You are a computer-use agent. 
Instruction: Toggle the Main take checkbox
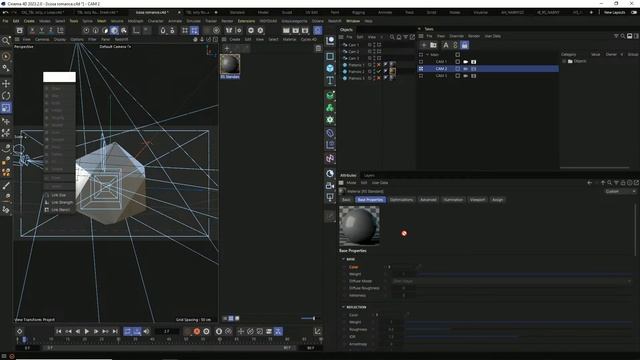[x=421, y=54]
